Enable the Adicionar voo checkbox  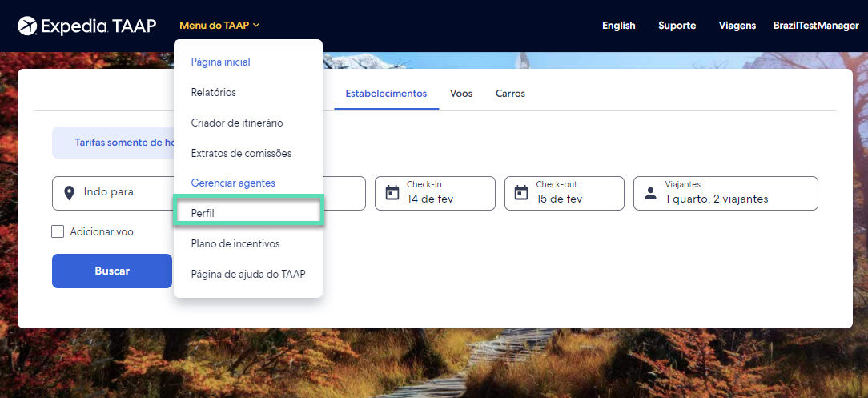point(58,231)
